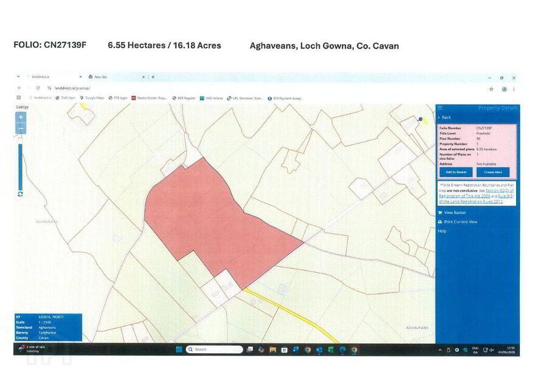Zoom out with the map minus button
Screen dimensions: 535x392
(x=21, y=129)
